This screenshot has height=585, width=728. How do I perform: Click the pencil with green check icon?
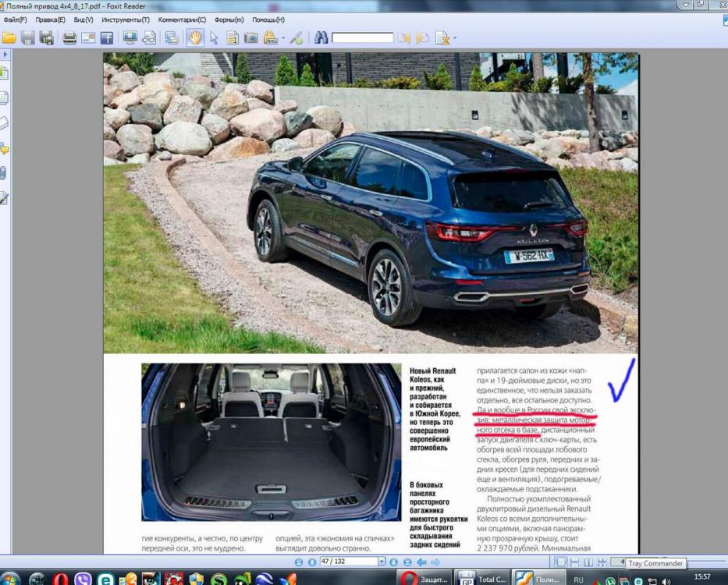(x=297, y=38)
